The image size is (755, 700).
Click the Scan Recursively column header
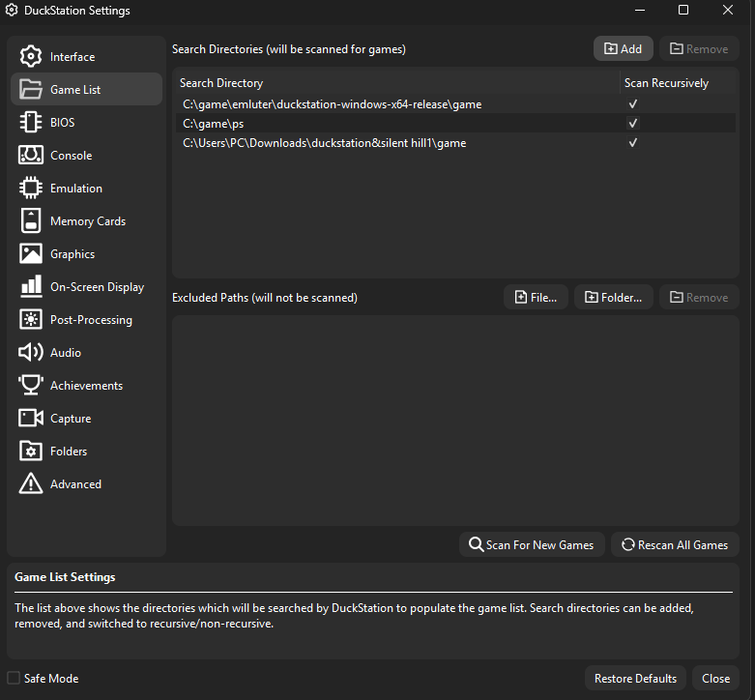[x=678, y=83]
